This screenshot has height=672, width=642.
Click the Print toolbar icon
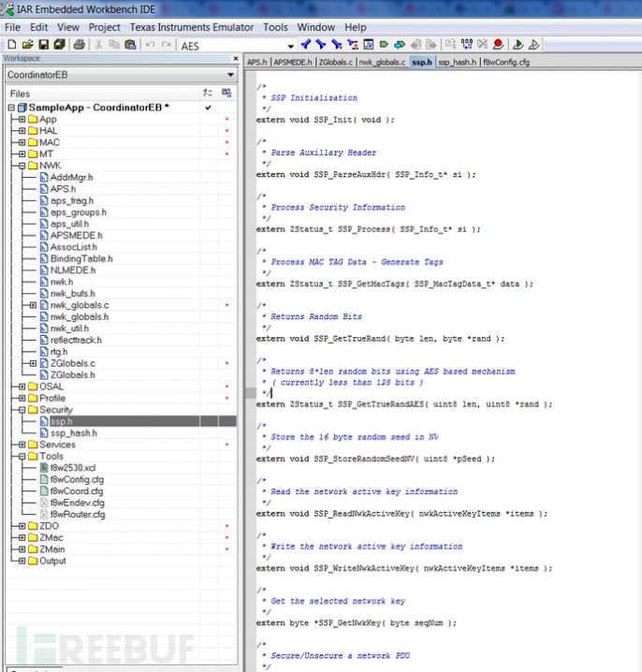(x=80, y=44)
